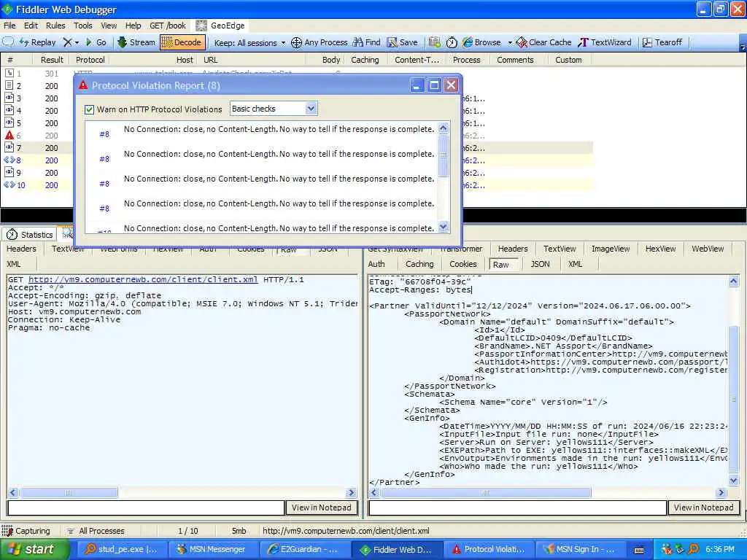Click the client.xml request URL link
This screenshot has height=560, width=747.
(143, 279)
